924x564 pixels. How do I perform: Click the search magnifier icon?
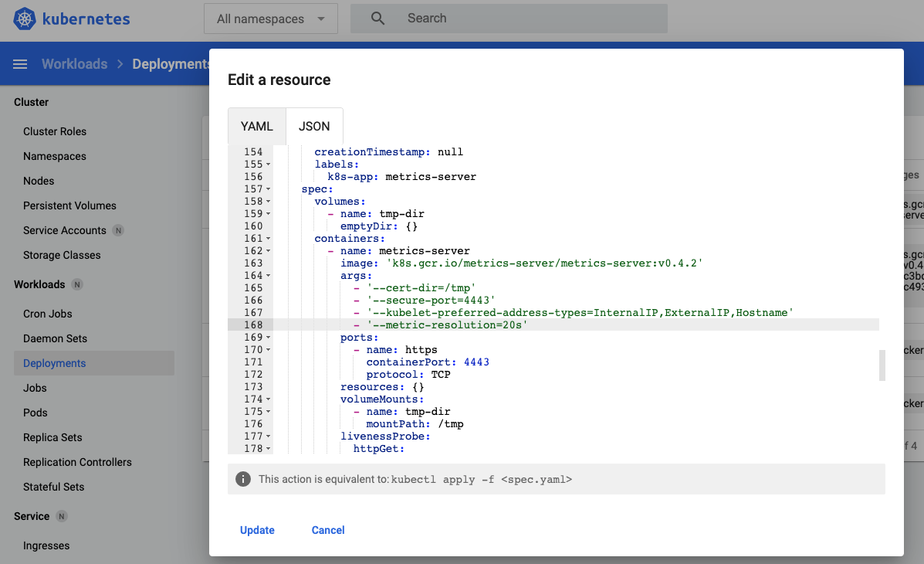point(377,18)
